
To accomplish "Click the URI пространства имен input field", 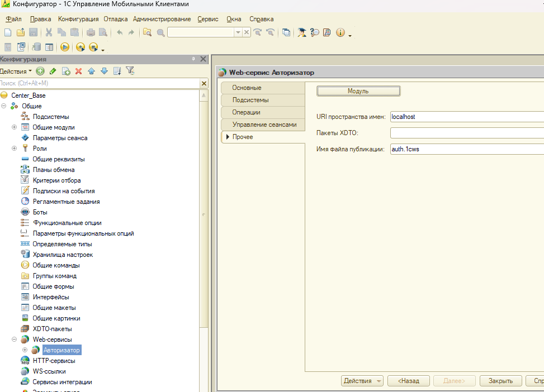I will point(466,117).
